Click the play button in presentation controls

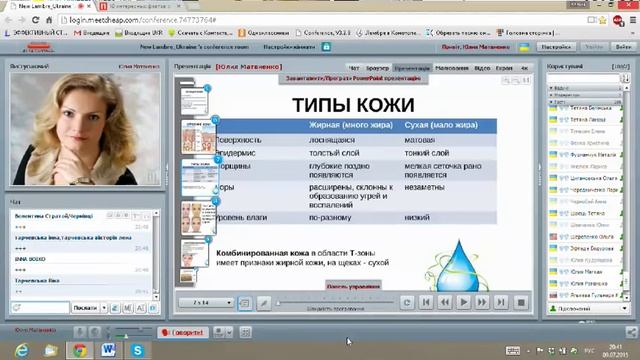pyautogui.click(x=463, y=302)
